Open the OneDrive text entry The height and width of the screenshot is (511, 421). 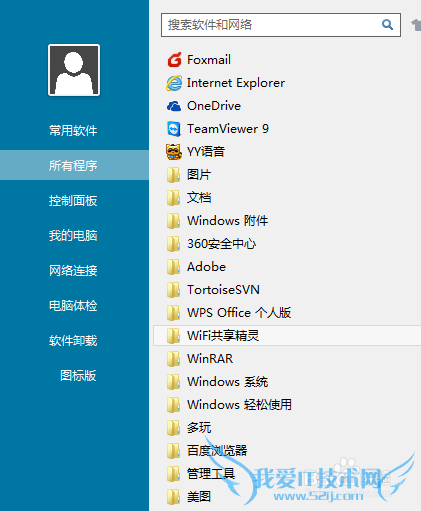pyautogui.click(x=214, y=106)
